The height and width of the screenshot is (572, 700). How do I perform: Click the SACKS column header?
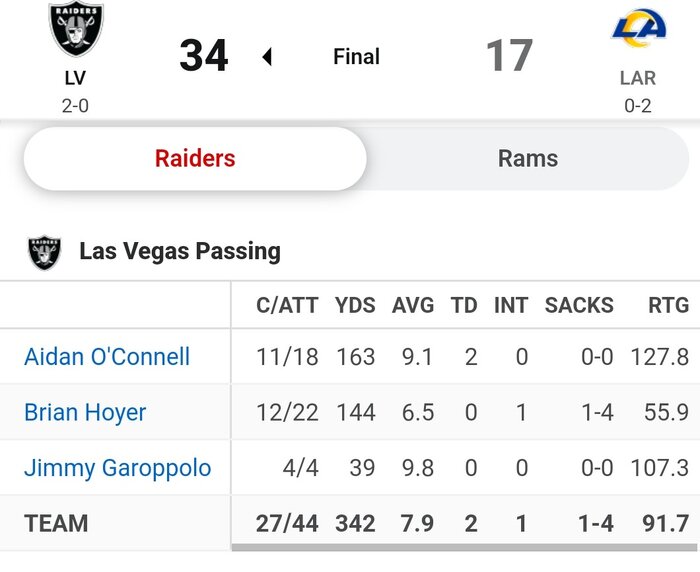coord(579,305)
